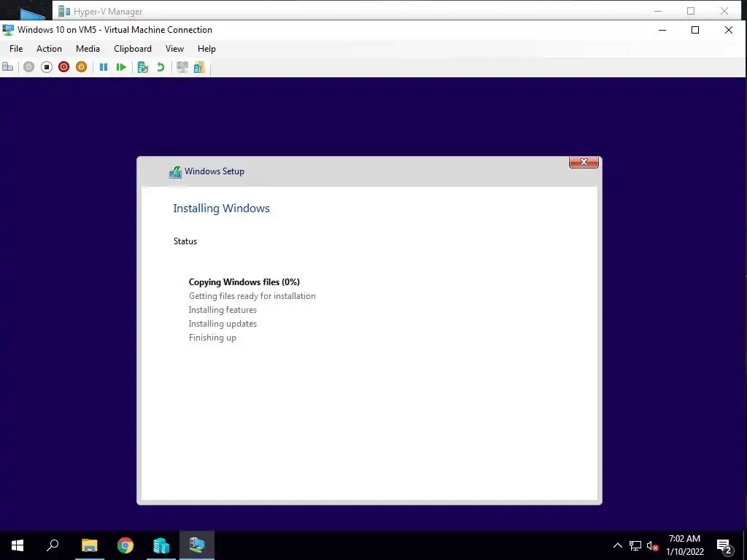
Task: Click the red Shut Down icon
Action: (64, 67)
